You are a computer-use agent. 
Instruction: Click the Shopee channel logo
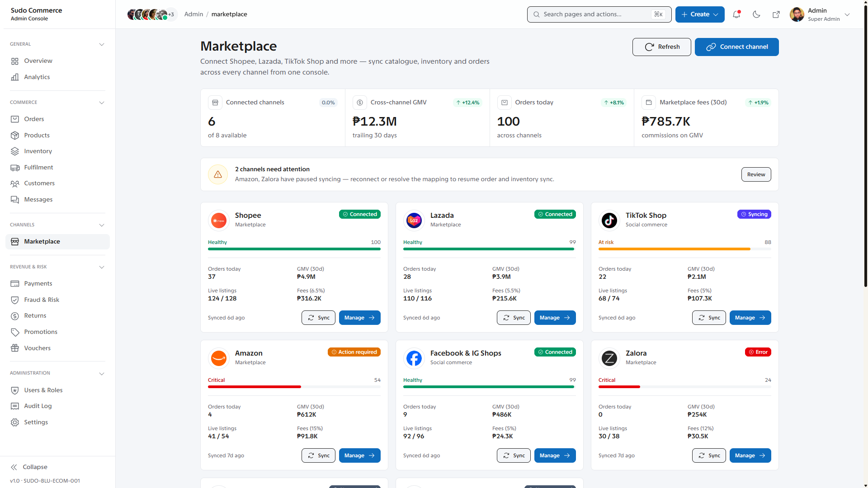(x=219, y=221)
